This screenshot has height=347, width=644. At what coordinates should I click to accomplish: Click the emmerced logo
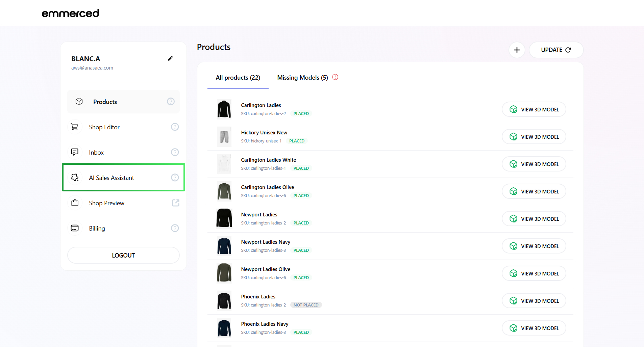click(70, 13)
